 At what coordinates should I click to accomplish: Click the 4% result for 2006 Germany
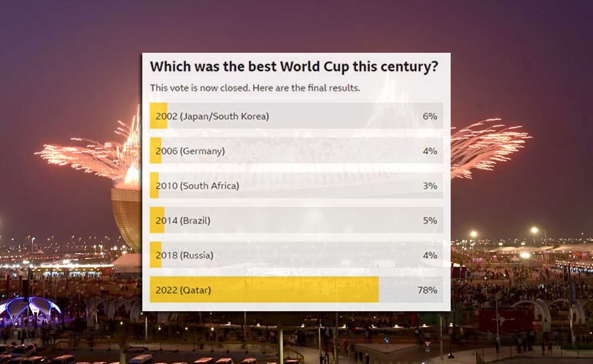[x=430, y=151]
